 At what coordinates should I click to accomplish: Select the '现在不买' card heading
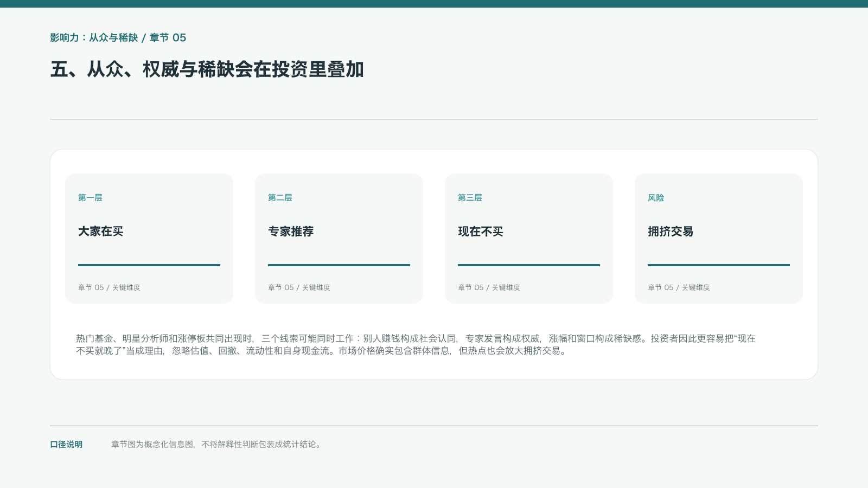[x=481, y=231]
